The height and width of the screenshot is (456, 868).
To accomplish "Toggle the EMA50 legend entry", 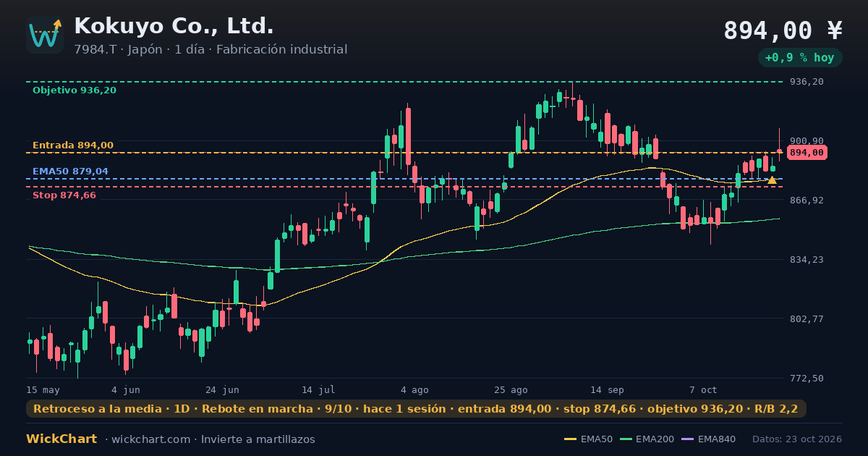I will (588, 439).
